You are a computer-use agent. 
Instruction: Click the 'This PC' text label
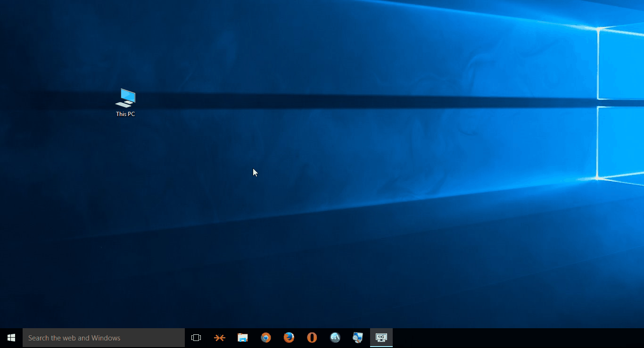coord(125,114)
